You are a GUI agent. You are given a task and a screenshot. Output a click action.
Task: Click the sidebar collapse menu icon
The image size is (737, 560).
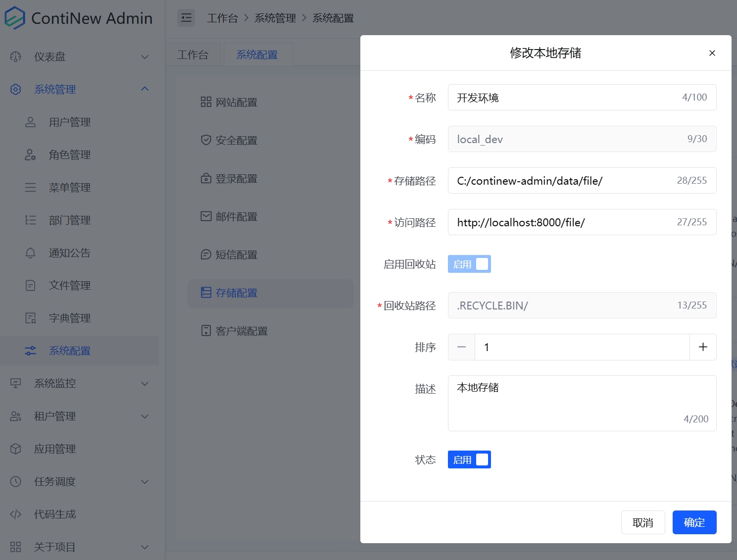pyautogui.click(x=186, y=18)
